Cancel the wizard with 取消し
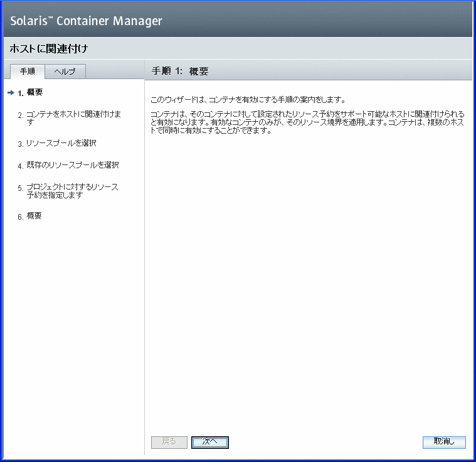Screen dimensions: 476x462 pos(444,442)
